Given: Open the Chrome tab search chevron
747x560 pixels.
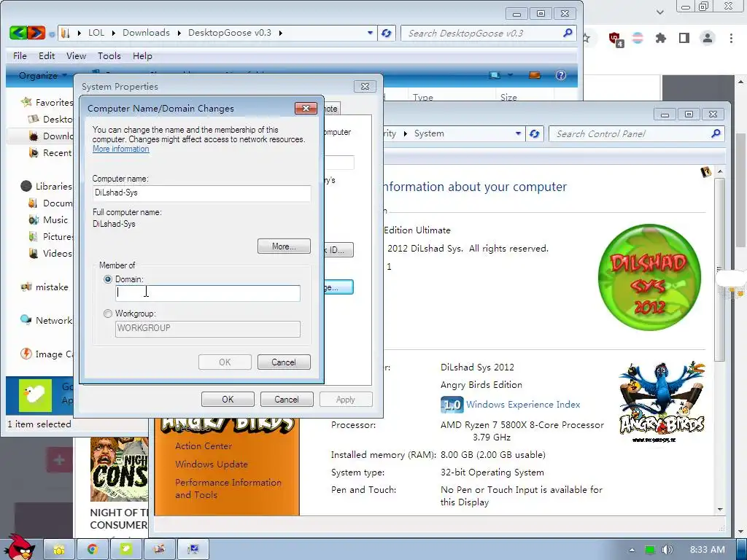Looking at the screenshot, I should 659,12.
